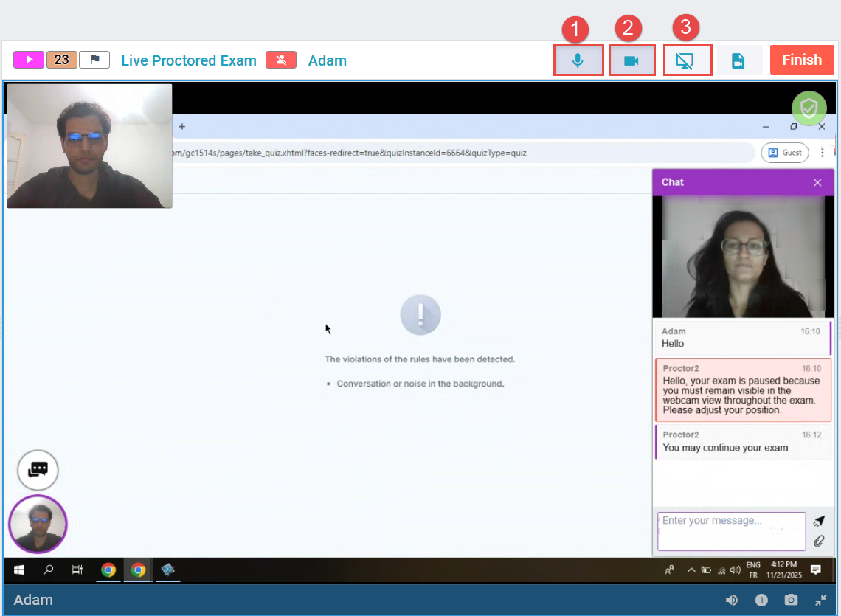
Task: Toggle the screen sharing button
Action: (x=685, y=60)
